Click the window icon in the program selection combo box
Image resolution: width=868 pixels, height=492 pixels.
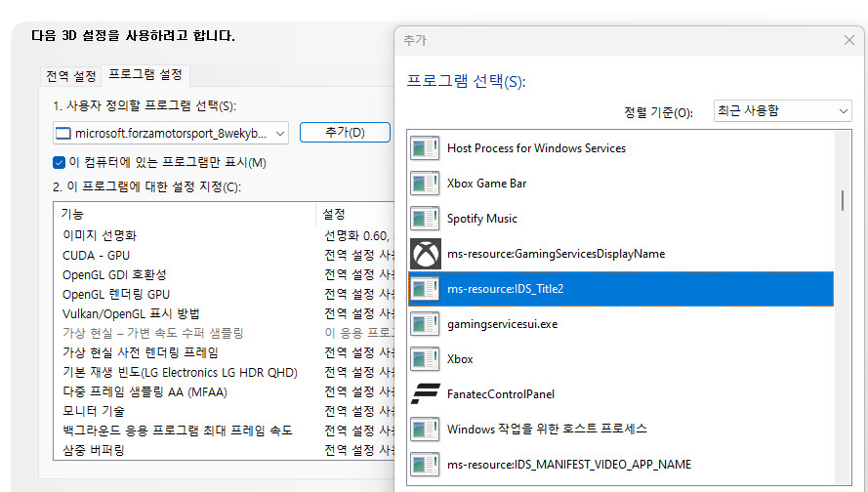[x=63, y=134]
